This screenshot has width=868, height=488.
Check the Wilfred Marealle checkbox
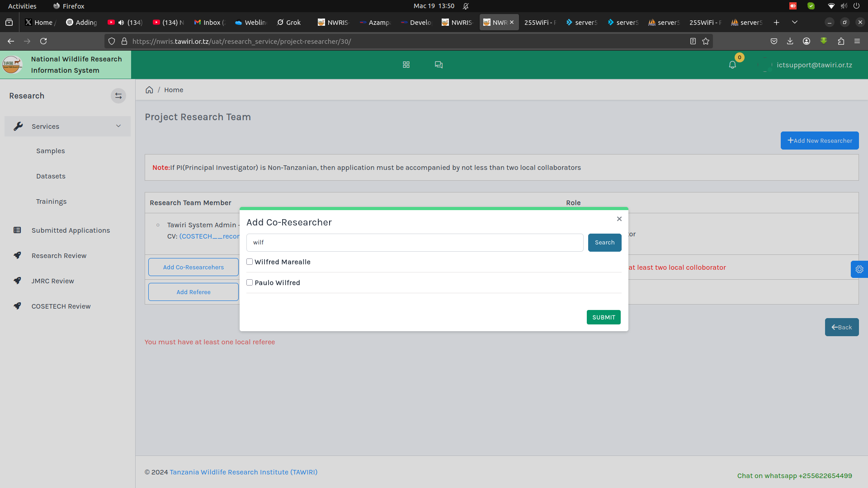(250, 262)
